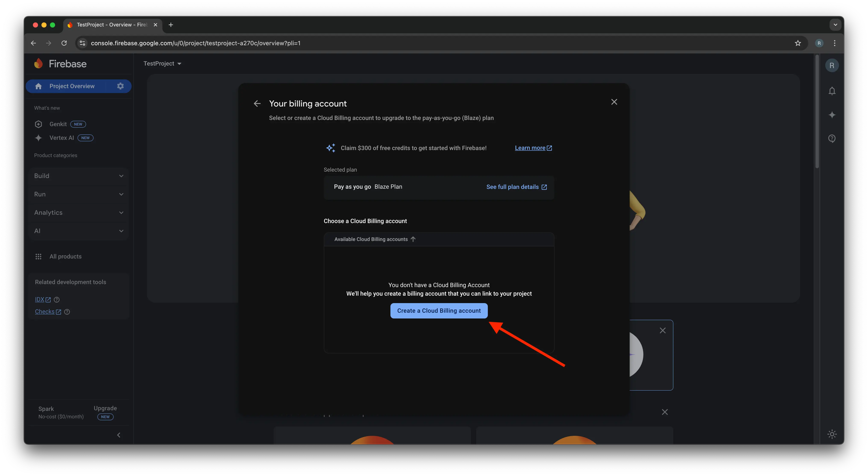View site information icon in address bar
This screenshot has width=868, height=476.
(82, 43)
